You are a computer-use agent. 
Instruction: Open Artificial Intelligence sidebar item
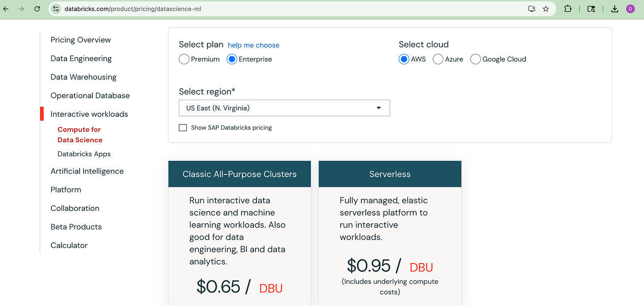[x=87, y=171]
